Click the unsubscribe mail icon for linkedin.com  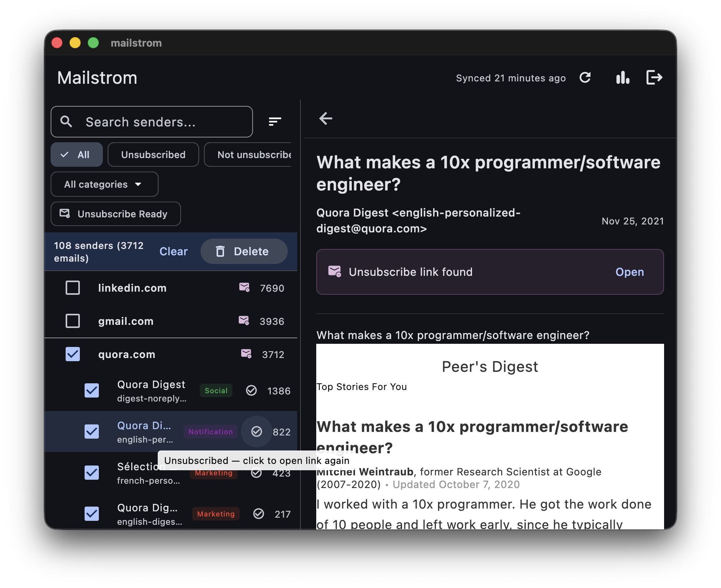[x=244, y=288]
